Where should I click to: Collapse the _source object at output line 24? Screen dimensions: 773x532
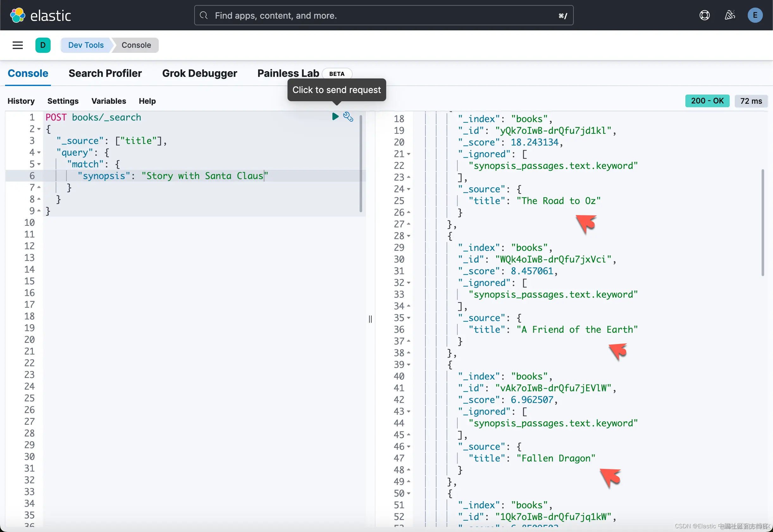(x=409, y=189)
